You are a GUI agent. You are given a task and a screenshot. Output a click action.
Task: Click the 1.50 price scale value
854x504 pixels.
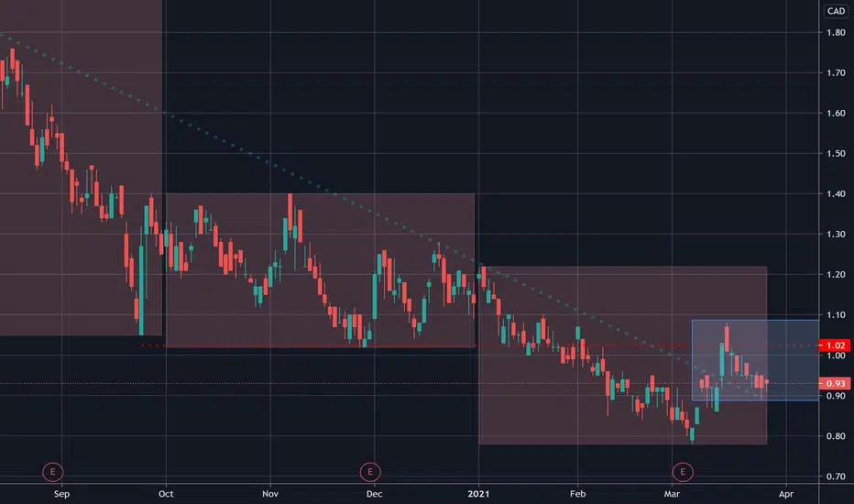coord(836,154)
